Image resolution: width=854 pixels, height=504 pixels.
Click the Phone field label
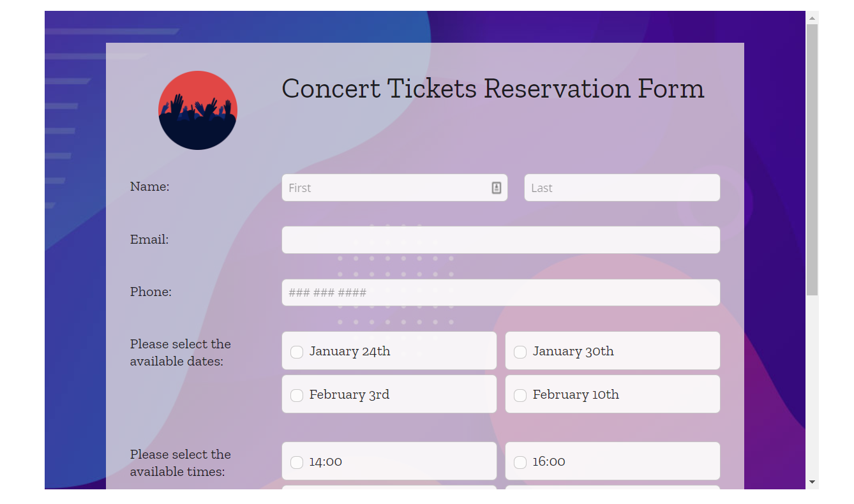point(151,292)
